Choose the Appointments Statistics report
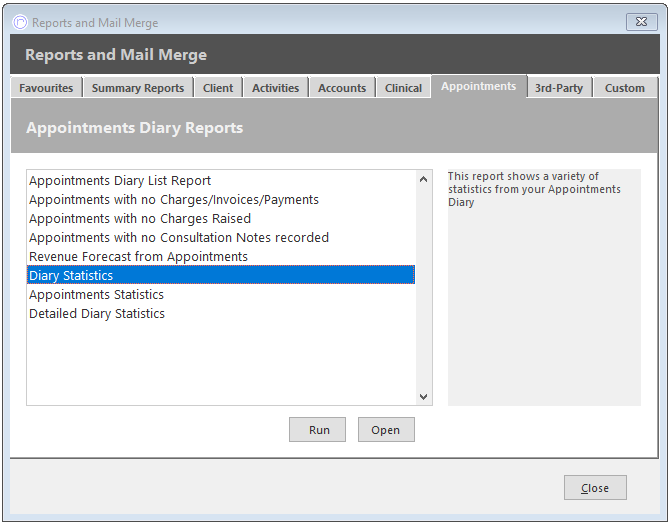 (x=221, y=294)
